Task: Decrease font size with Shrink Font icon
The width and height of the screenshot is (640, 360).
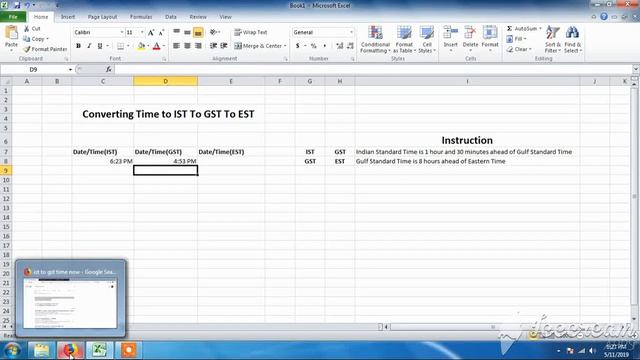Action: [x=161, y=32]
